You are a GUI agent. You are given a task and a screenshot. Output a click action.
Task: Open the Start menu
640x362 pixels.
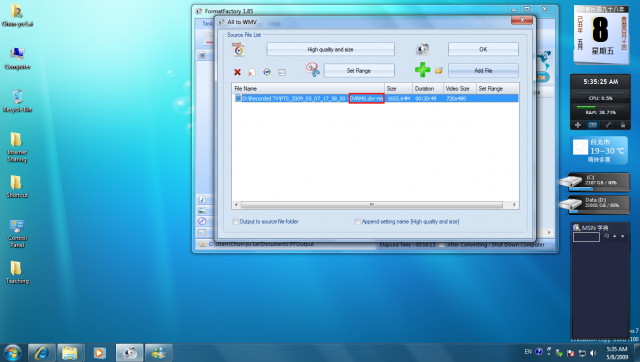(x=12, y=353)
